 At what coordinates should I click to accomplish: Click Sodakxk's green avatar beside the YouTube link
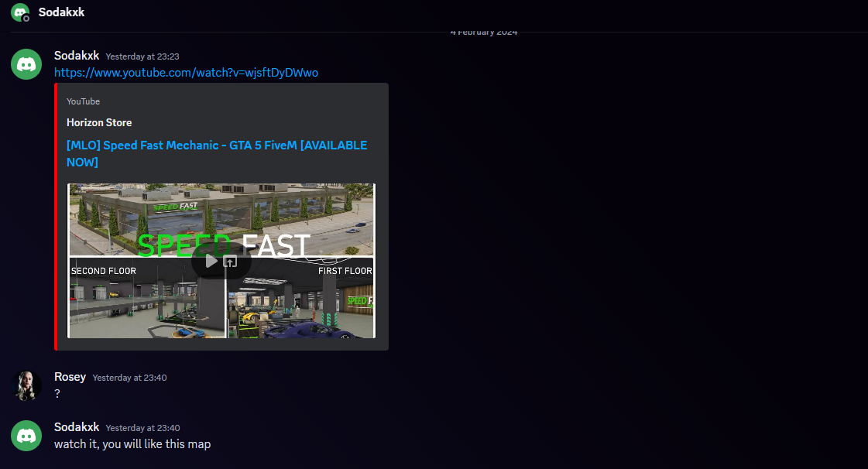click(26, 64)
